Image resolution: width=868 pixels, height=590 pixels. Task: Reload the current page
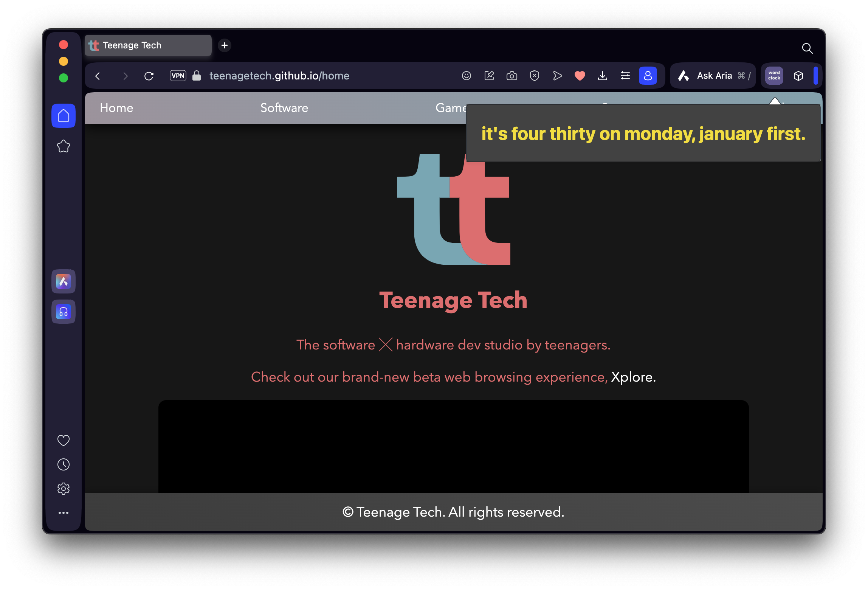click(x=149, y=76)
